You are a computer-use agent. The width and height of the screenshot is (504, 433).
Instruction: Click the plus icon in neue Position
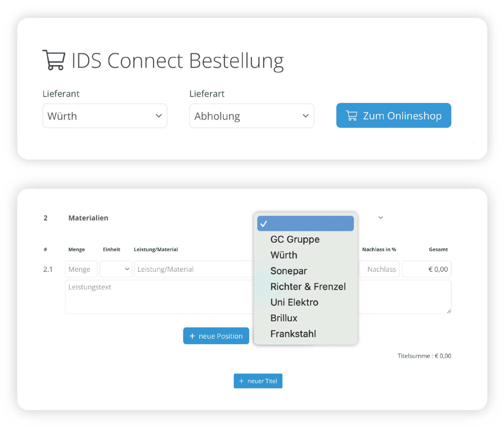[x=192, y=336]
